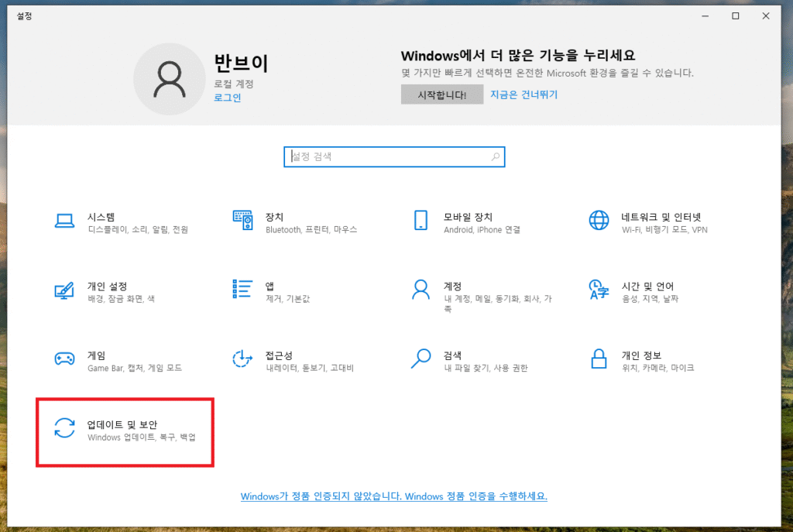
Task: Minimize the 설정 window
Action: click(705, 16)
